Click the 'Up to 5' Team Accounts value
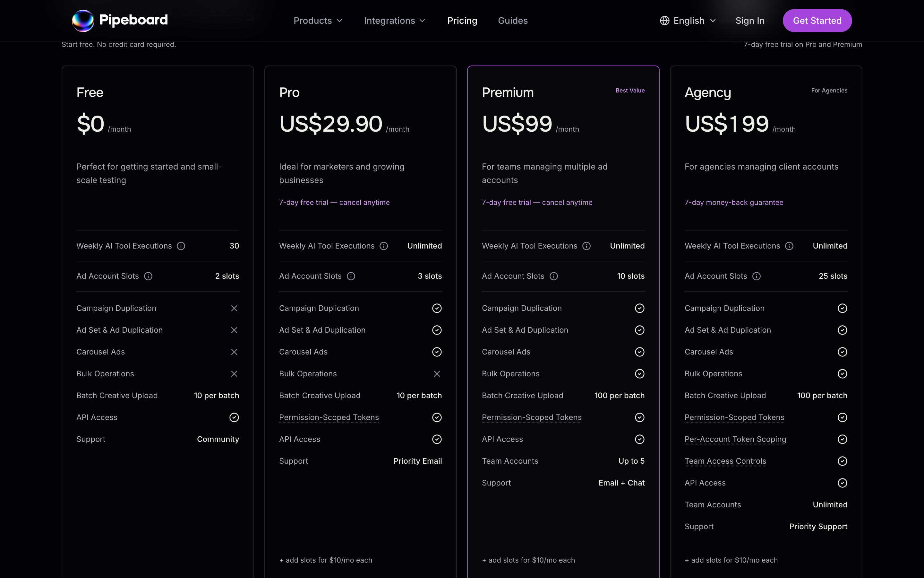 (x=631, y=461)
